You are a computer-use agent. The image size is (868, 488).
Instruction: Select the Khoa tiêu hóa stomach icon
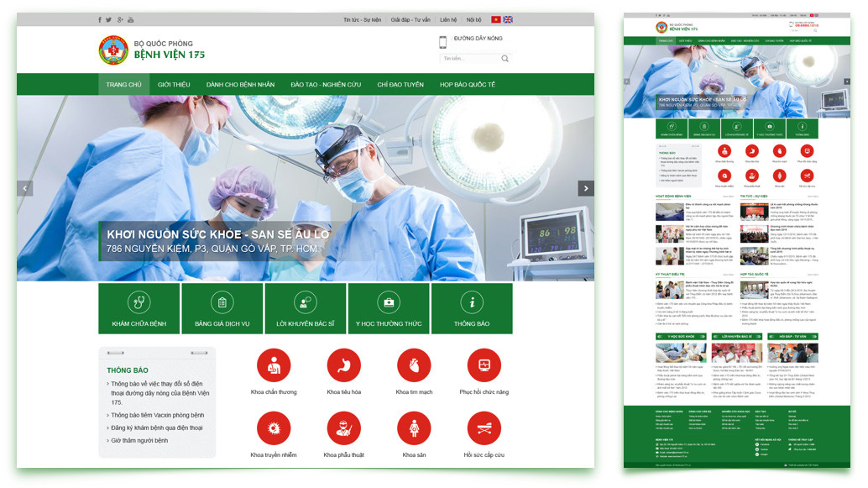[344, 365]
